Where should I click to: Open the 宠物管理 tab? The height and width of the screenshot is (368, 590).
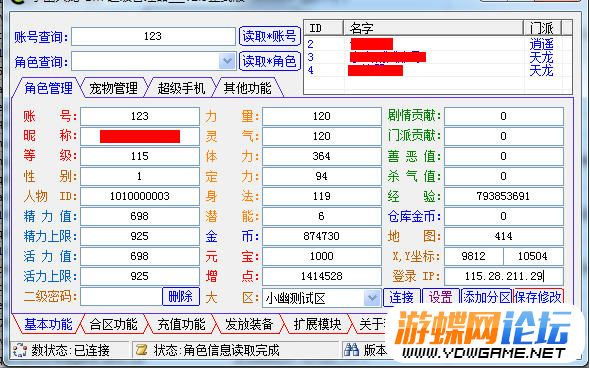pos(114,88)
